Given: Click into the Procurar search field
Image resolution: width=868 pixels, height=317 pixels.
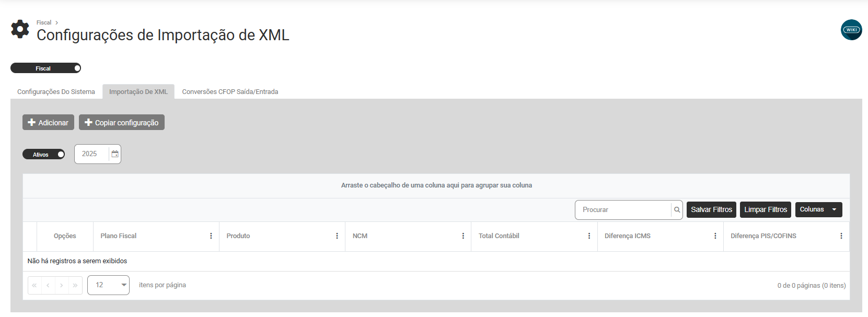Looking at the screenshot, I should point(623,210).
